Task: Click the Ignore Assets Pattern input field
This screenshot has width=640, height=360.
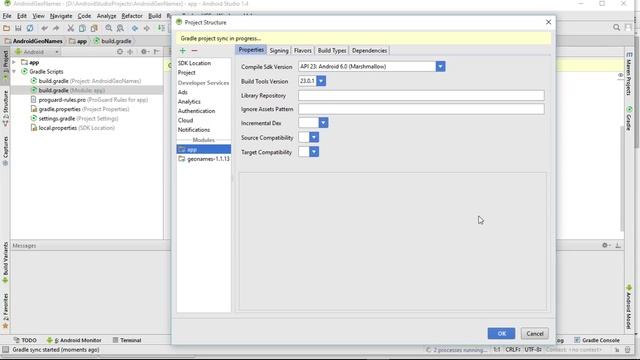Action: 421,109
